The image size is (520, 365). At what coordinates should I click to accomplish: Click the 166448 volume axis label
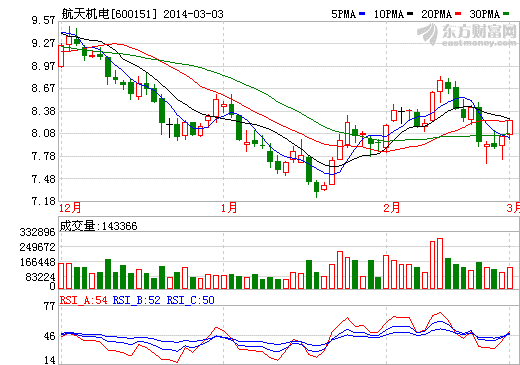pos(37,262)
